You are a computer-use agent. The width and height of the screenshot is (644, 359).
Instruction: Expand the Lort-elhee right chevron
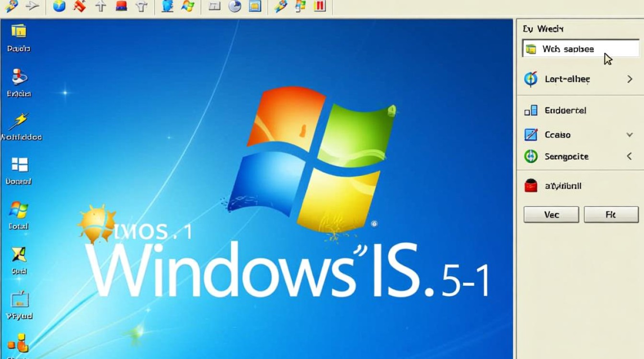click(x=629, y=78)
